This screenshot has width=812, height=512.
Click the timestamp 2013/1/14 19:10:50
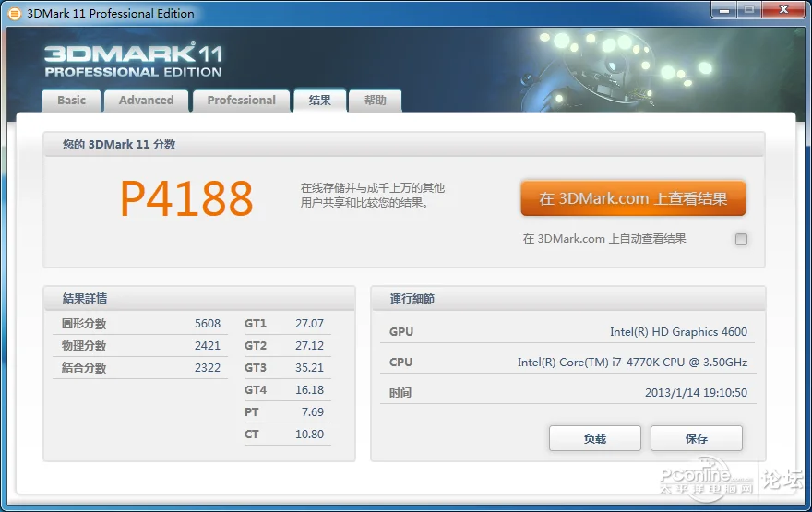pyautogui.click(x=696, y=393)
